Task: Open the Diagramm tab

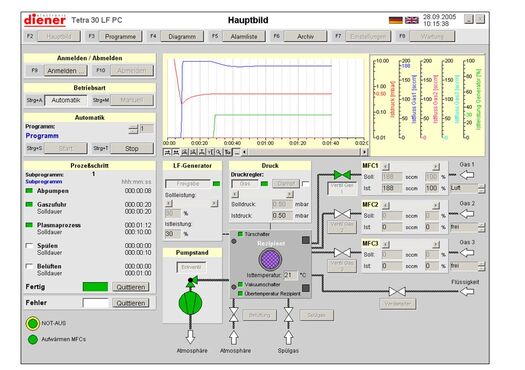Action: 182,36
